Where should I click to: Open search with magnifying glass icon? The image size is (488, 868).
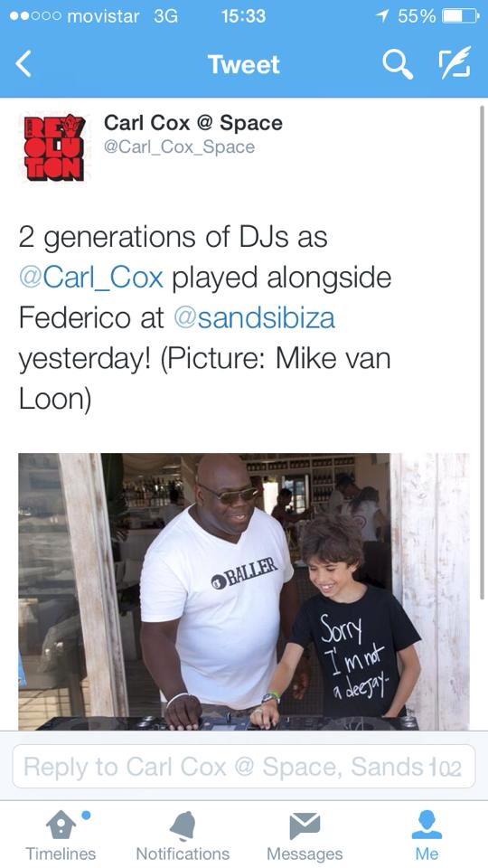click(398, 65)
